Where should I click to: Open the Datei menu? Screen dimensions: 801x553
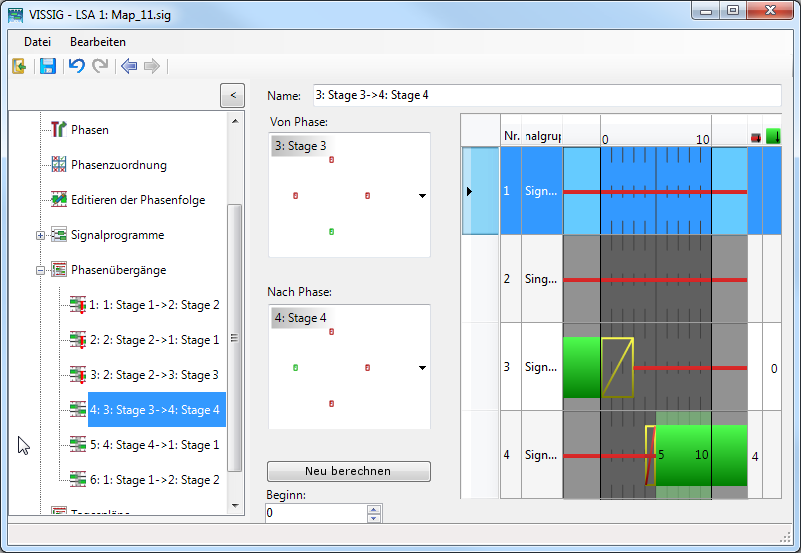(37, 42)
